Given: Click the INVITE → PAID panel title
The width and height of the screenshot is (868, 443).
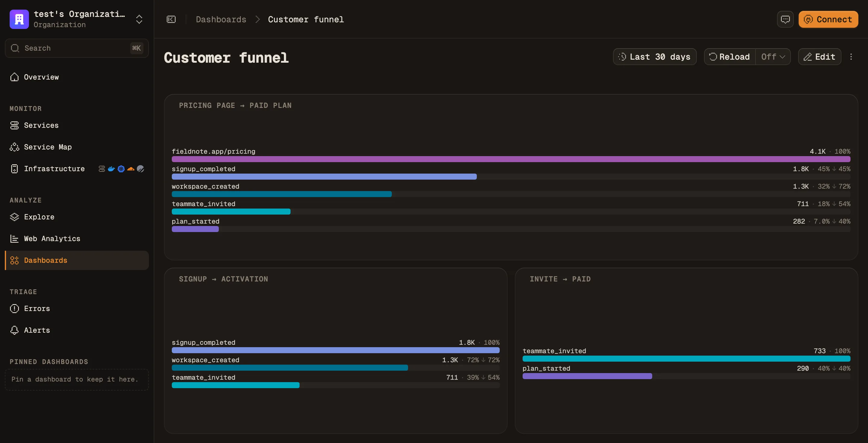Looking at the screenshot, I should (x=560, y=279).
